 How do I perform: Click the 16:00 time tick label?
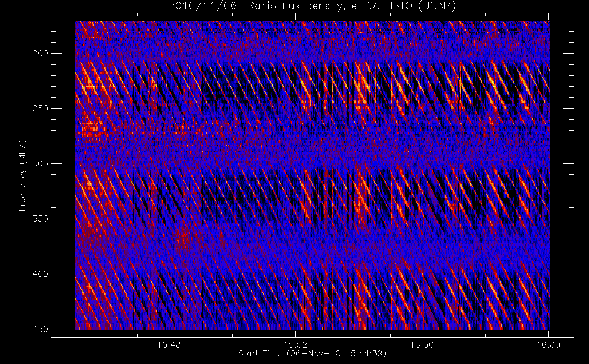548,345
